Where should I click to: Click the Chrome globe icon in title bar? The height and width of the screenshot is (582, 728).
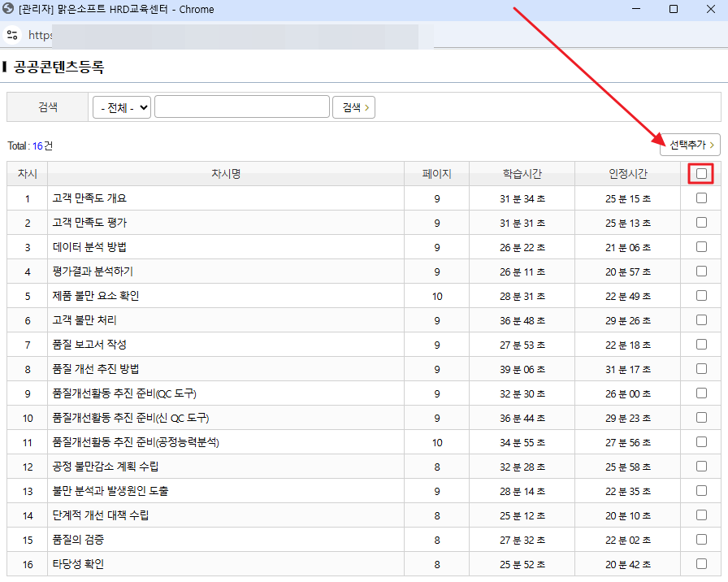(x=9, y=9)
